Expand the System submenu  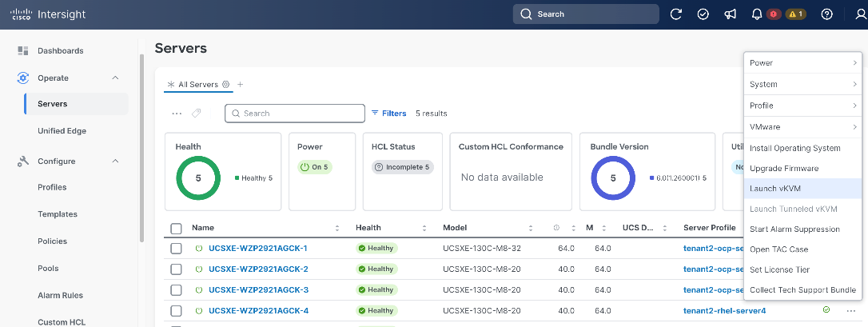(802, 85)
